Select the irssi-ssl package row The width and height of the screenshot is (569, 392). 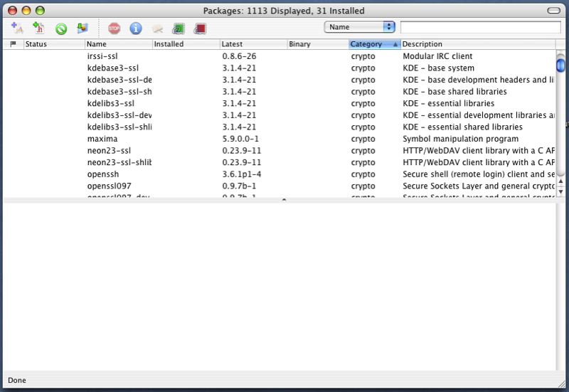(x=280, y=56)
